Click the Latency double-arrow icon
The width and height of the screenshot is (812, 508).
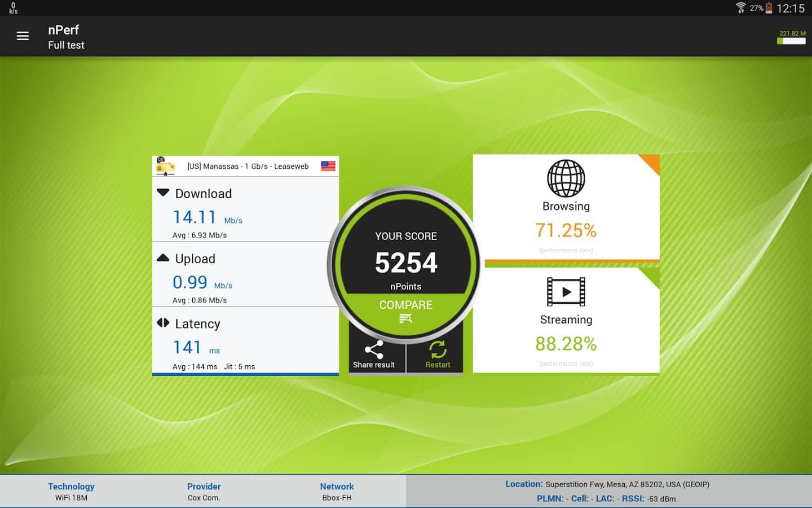163,323
